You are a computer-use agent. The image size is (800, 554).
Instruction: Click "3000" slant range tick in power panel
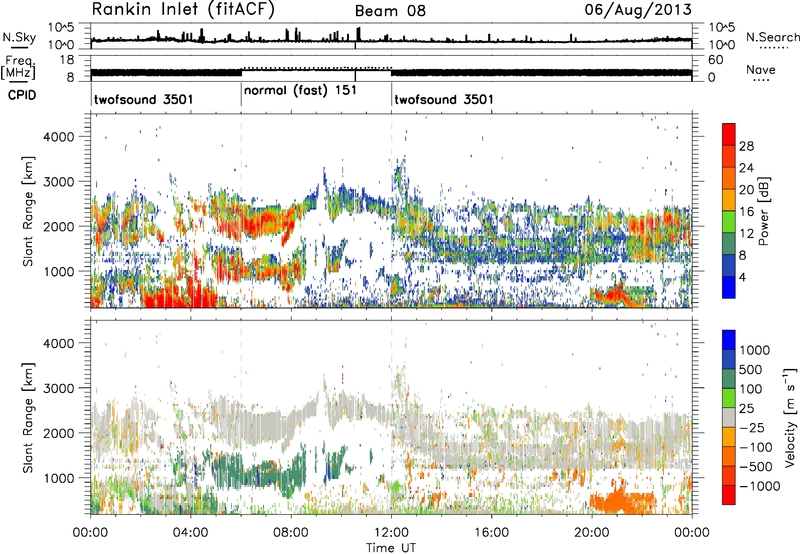point(58,182)
